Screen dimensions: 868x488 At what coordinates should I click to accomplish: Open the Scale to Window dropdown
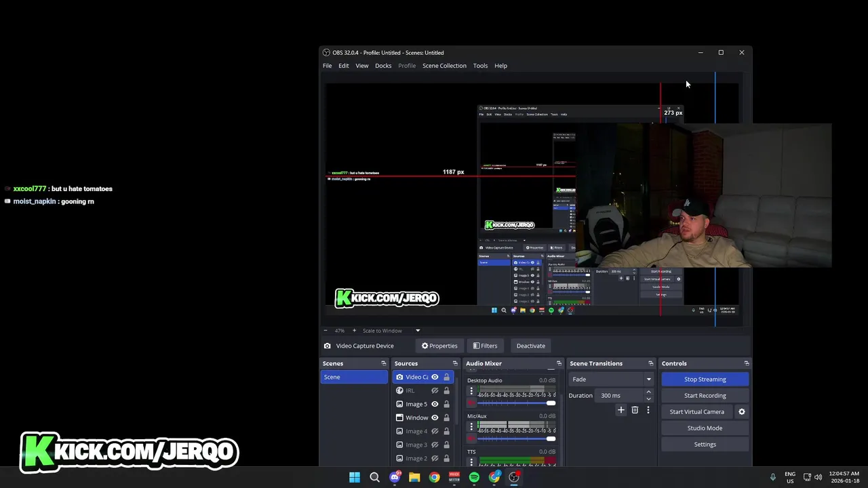pyautogui.click(x=391, y=331)
